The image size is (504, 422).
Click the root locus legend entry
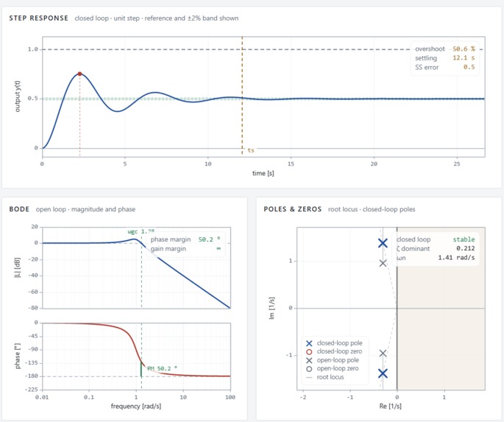click(x=324, y=377)
